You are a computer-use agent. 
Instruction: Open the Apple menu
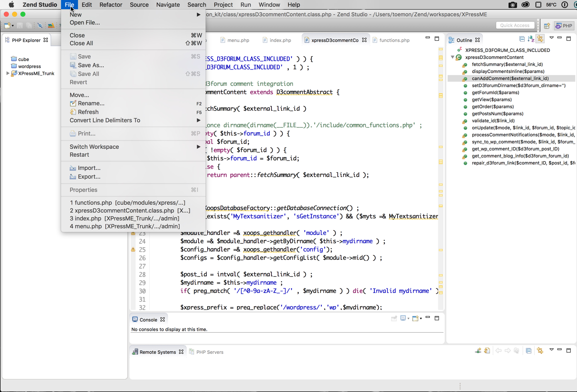11,5
